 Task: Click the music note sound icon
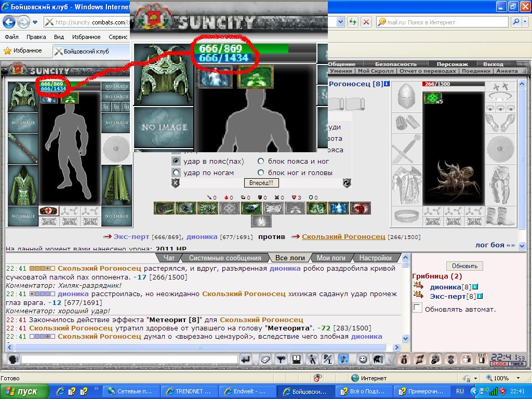point(343,360)
